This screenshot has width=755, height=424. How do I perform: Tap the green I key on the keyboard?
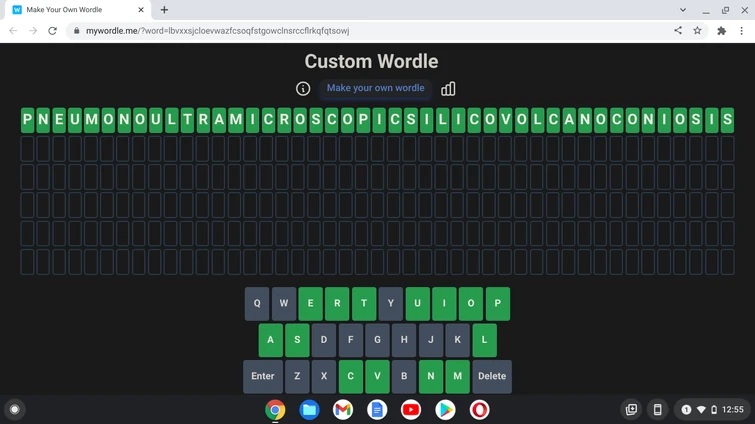[x=444, y=304]
